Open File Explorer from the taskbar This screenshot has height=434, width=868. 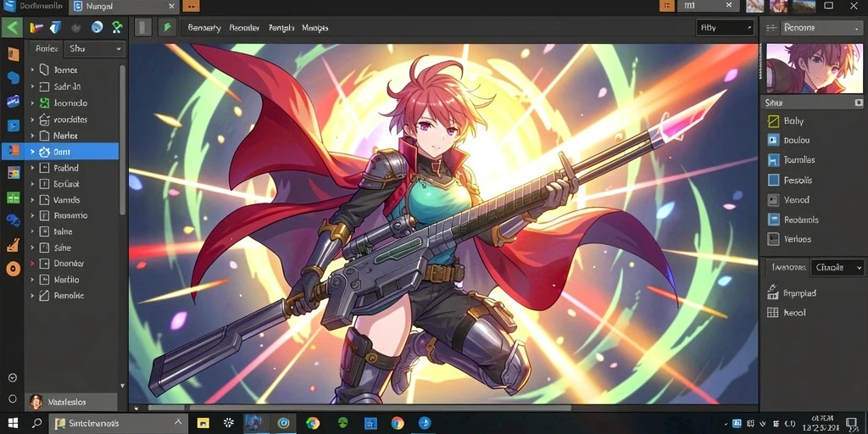point(203,424)
